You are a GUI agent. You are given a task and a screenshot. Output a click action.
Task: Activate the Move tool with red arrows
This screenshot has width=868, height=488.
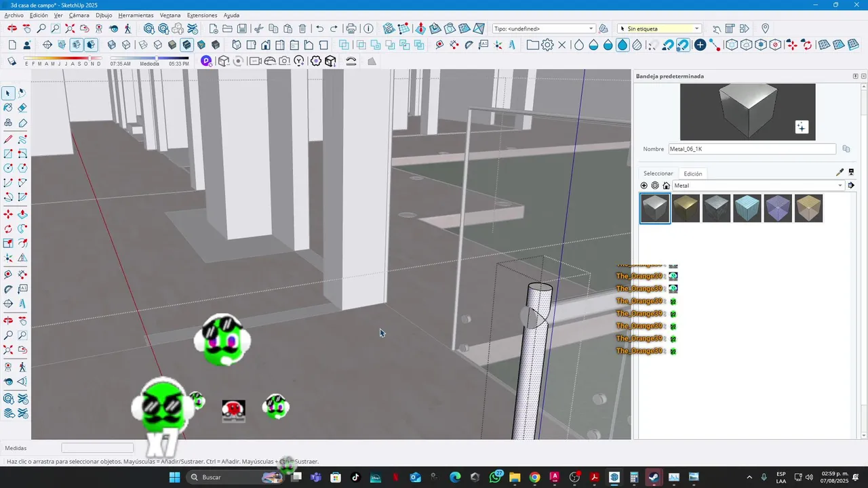pyautogui.click(x=8, y=214)
